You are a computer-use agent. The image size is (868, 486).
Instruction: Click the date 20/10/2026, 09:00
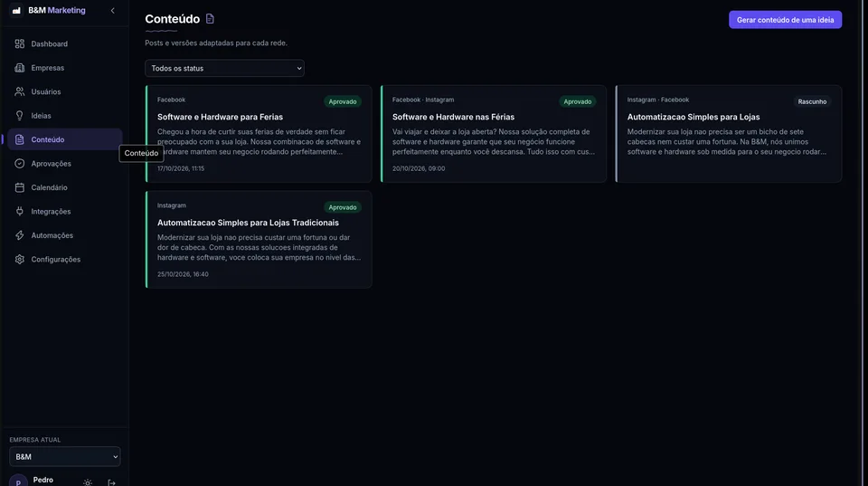pos(419,168)
